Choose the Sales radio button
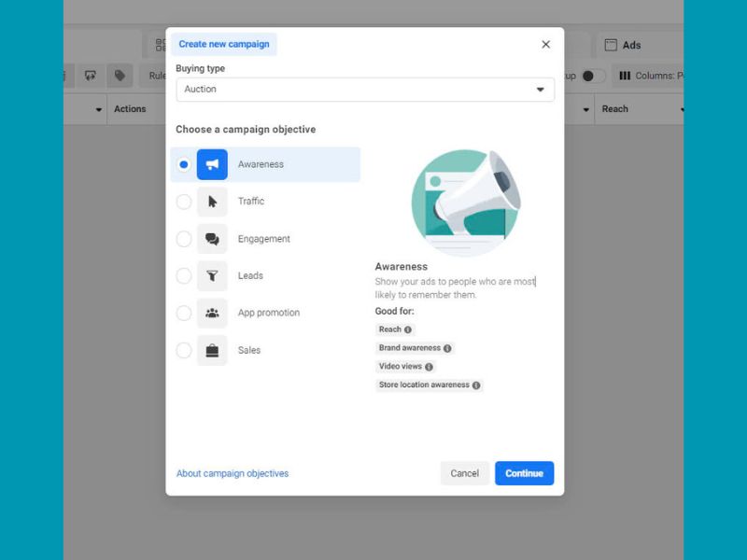This screenshot has height=560, width=747. [183, 351]
